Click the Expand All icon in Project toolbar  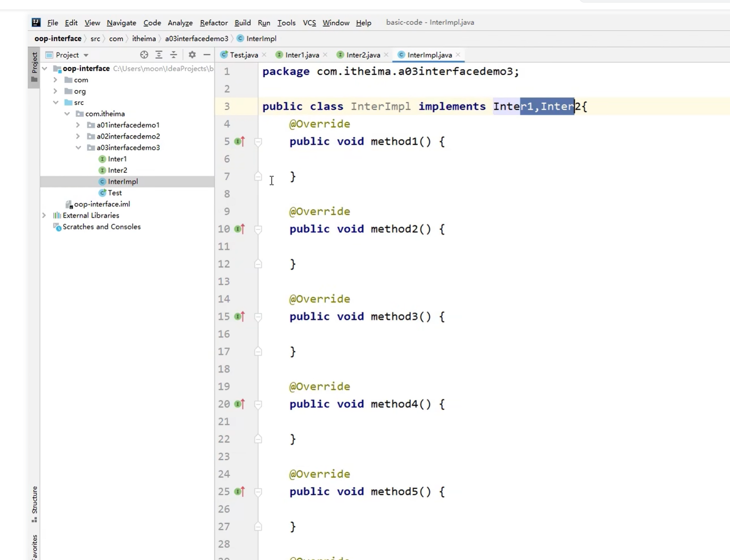point(159,55)
